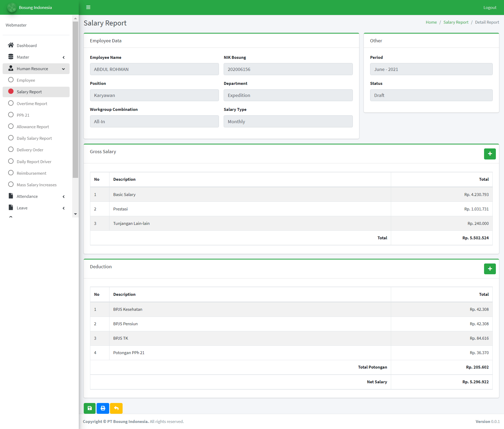Click the Period field showing June - 2021
This screenshot has width=504, height=429.
coord(431,69)
